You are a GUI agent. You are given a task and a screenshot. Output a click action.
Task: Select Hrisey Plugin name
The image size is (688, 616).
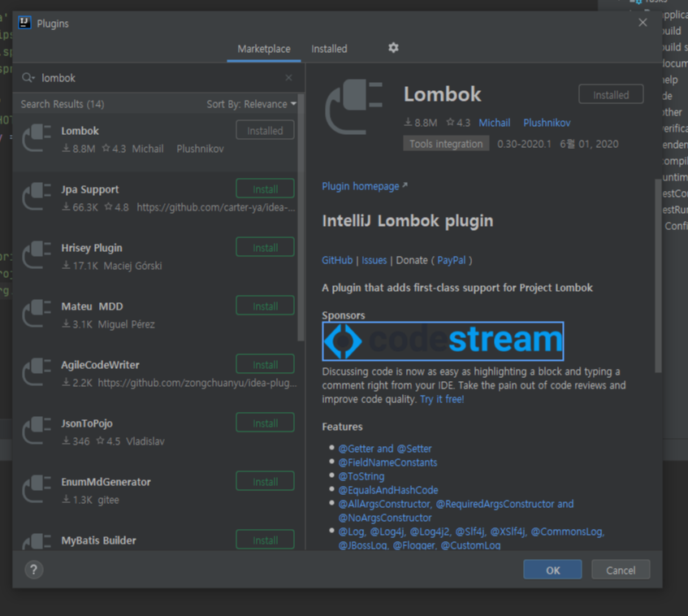coord(92,248)
